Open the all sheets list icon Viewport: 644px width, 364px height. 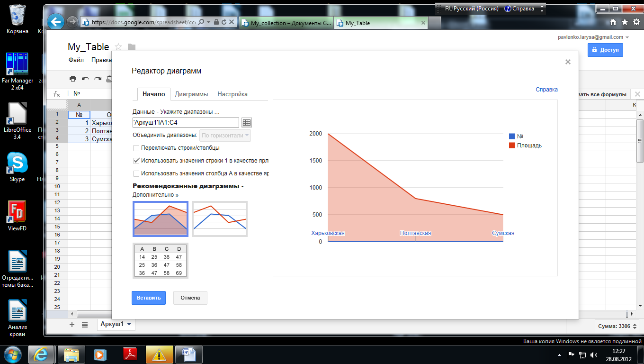coord(85,325)
